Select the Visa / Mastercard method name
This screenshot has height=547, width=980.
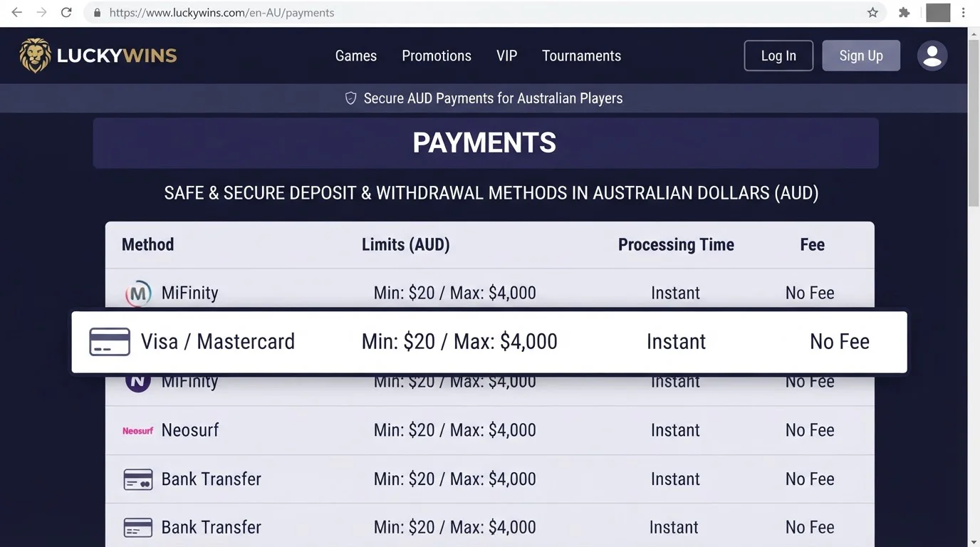point(218,342)
